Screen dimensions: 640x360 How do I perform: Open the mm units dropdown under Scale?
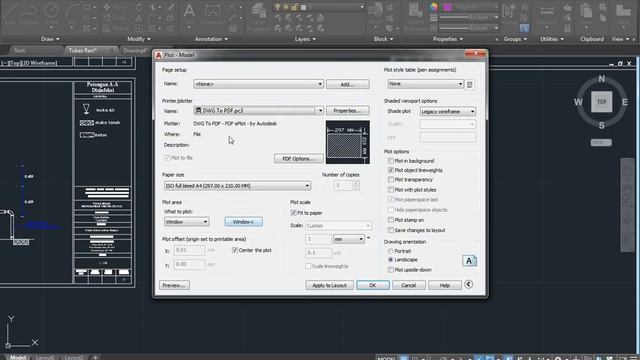349,239
